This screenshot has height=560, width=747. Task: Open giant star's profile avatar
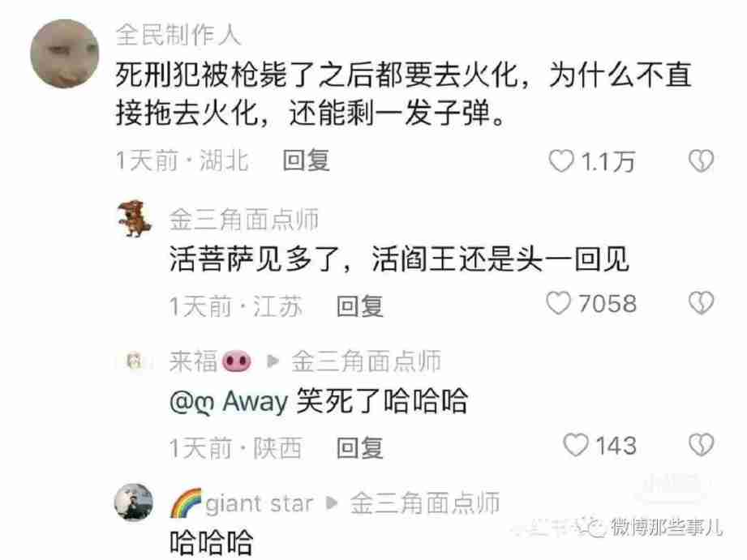[134, 502]
